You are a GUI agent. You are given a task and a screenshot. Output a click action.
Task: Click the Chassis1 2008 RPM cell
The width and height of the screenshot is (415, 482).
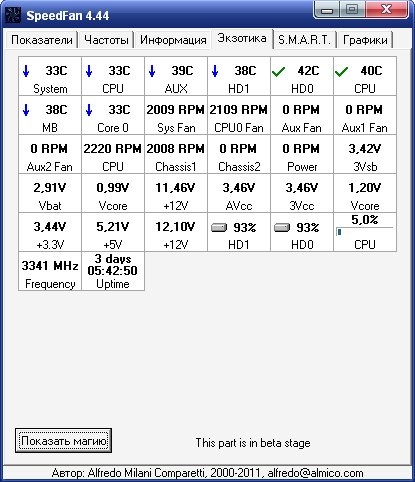coord(176,154)
